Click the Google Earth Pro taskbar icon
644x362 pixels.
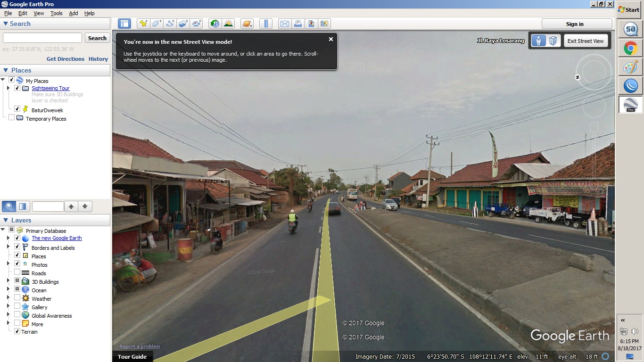coord(630,104)
